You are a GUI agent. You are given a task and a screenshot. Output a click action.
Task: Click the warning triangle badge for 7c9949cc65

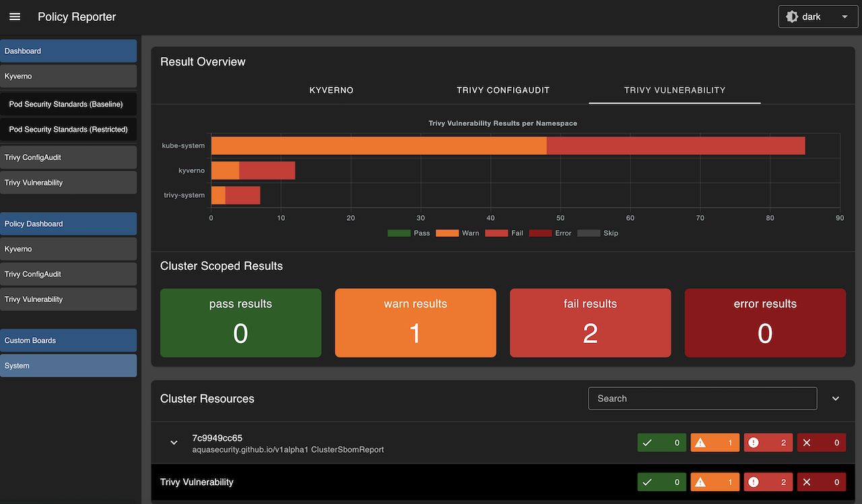pyautogui.click(x=715, y=443)
